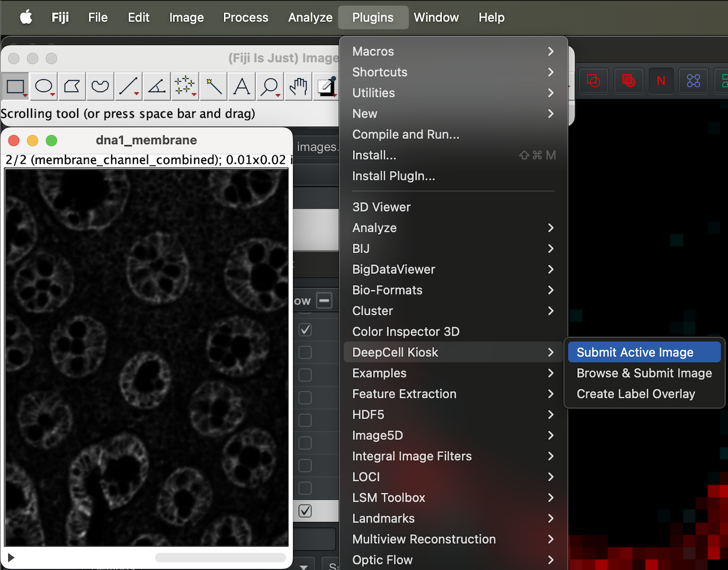Image resolution: width=728 pixels, height=570 pixels.
Task: Select the Rectangle selection tool
Action: (x=15, y=86)
